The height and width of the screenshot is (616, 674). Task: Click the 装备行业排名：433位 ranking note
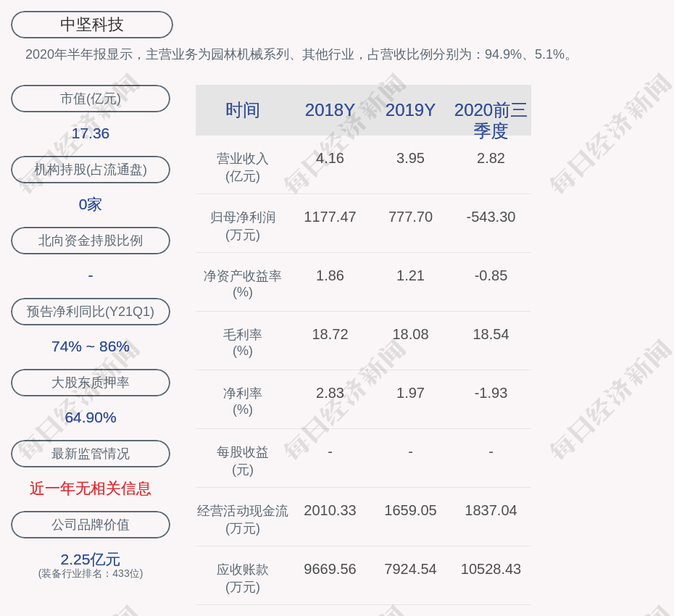coord(91,573)
